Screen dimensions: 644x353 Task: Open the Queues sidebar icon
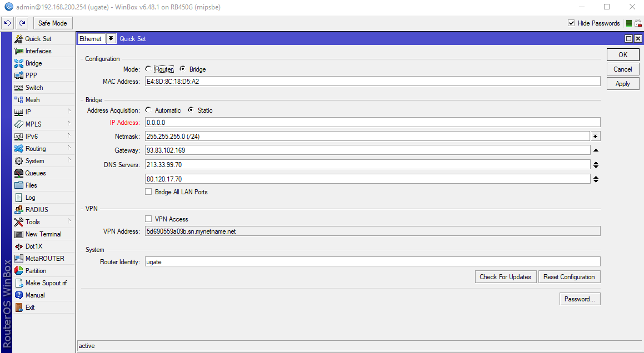[x=19, y=173]
